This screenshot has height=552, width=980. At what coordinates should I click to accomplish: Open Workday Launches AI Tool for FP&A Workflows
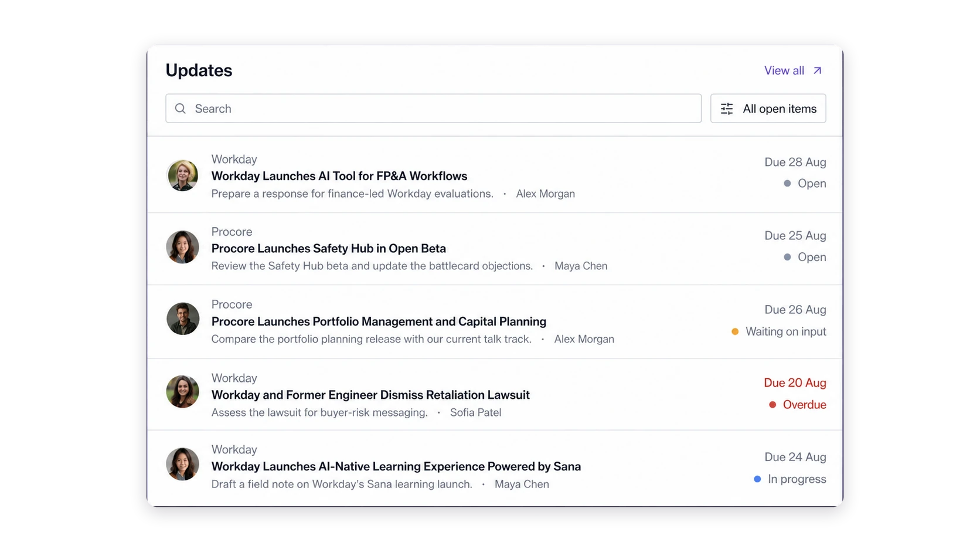click(x=339, y=176)
